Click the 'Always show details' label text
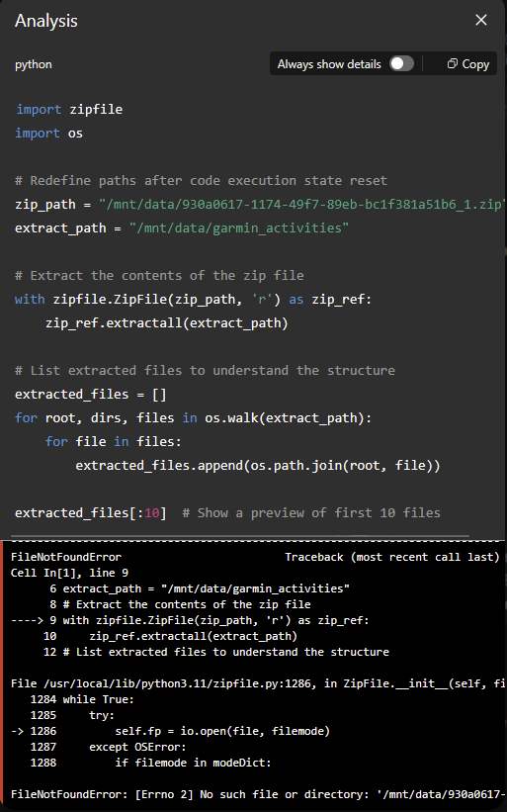The height and width of the screenshot is (812, 507). coord(329,64)
